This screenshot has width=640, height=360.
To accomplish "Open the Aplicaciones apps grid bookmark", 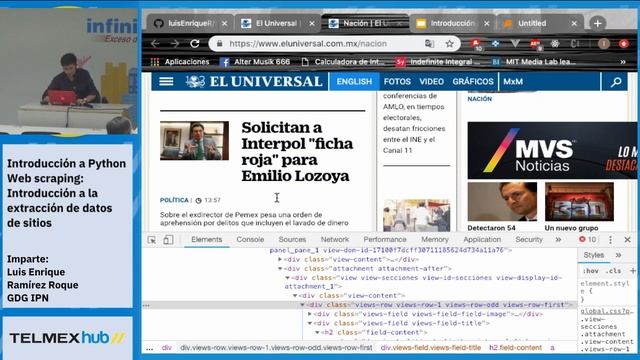I will click(x=180, y=62).
